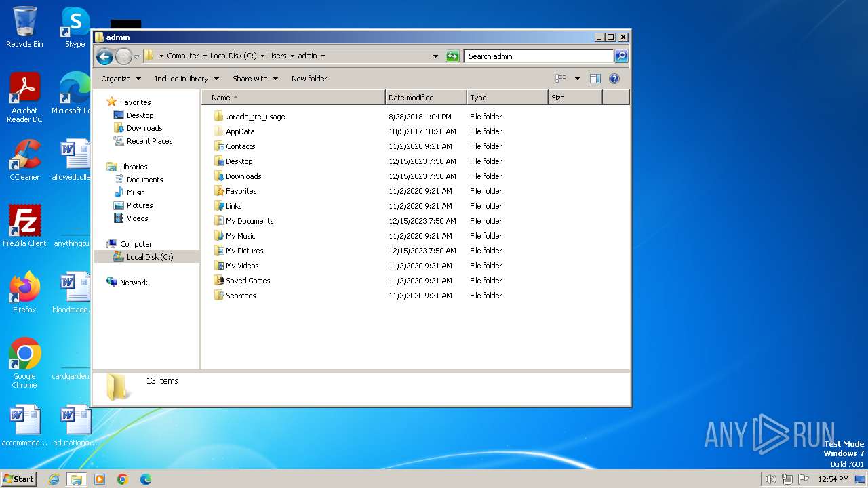This screenshot has height=488, width=868.
Task: Select Recent Places in sidebar
Action: [149, 141]
